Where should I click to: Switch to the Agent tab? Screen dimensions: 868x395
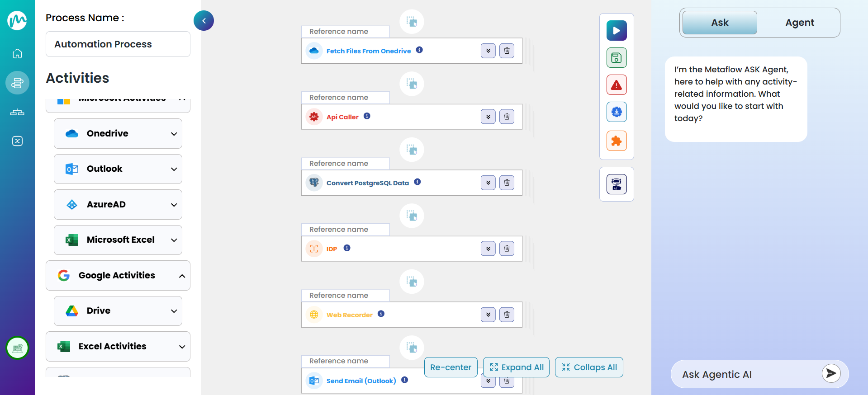pyautogui.click(x=799, y=22)
